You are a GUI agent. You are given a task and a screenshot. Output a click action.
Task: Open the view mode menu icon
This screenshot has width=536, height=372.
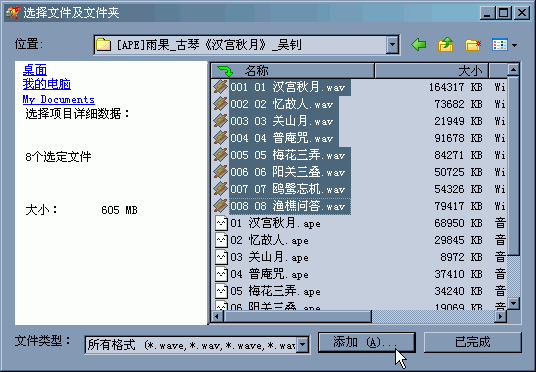499,45
